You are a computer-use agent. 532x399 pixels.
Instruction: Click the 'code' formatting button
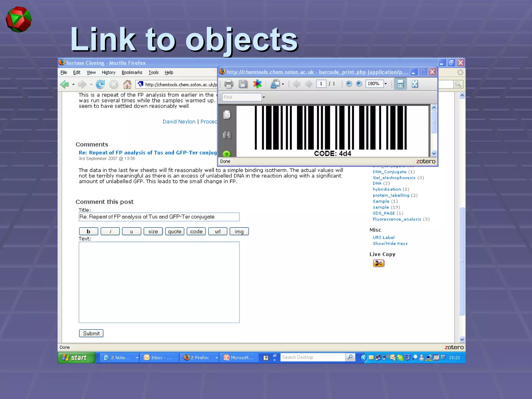point(196,231)
